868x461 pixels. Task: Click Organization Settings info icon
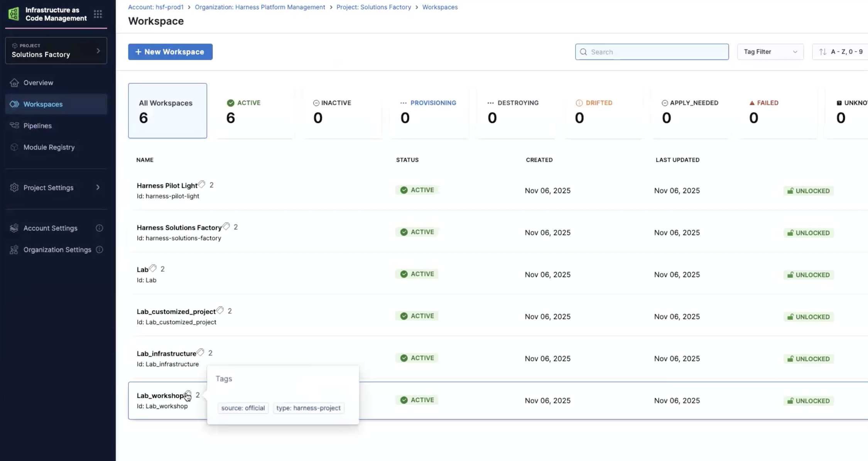(99, 250)
